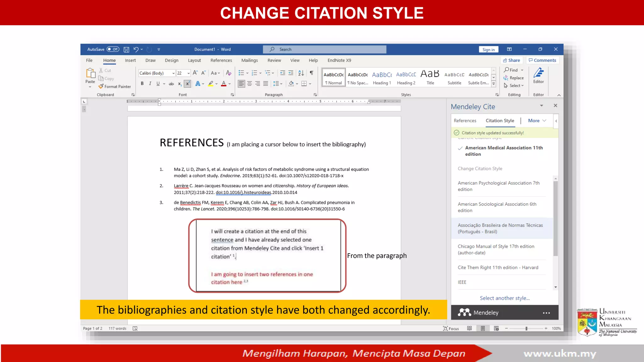The height and width of the screenshot is (362, 644).
Task: Click the Search box in title bar
Action: [x=325, y=49]
